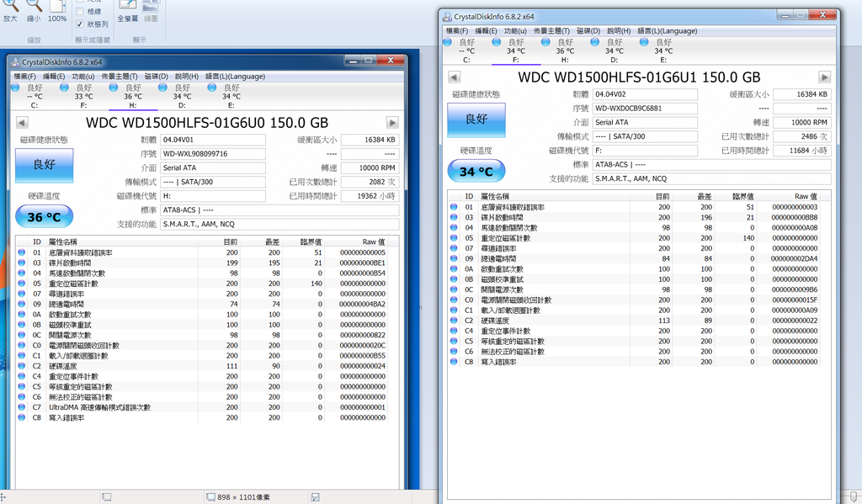Go to next disk in left CrystalDiskInfo window

pyautogui.click(x=391, y=122)
